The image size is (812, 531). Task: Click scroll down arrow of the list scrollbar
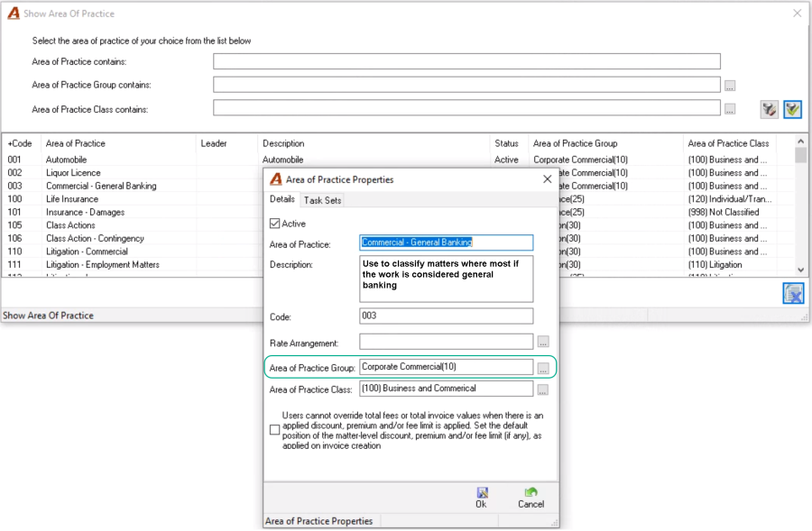point(800,270)
